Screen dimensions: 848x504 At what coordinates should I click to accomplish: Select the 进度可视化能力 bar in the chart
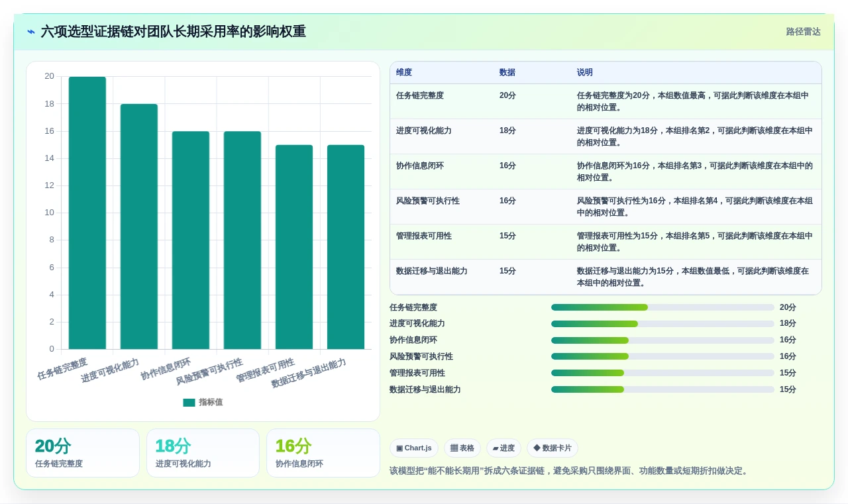(x=139, y=227)
